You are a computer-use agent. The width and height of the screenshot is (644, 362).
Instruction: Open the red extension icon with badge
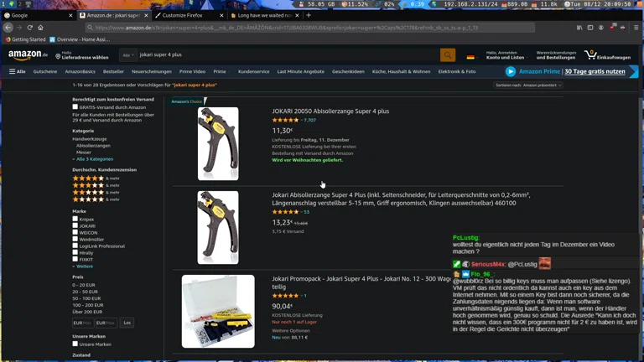612,27
